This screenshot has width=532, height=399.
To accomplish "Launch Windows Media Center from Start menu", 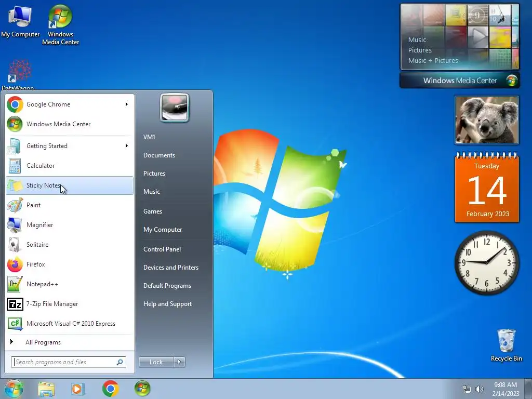I will [70, 124].
